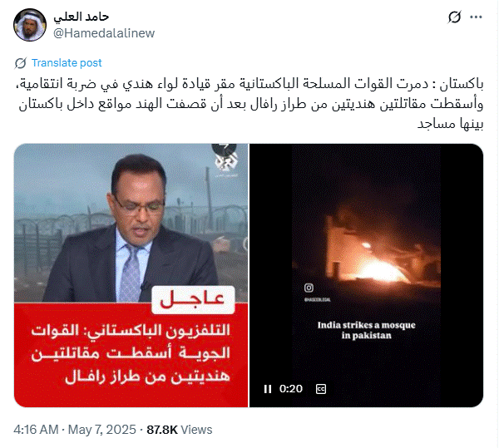The width and height of the screenshot is (499, 448).
Task: Click the channel logo in the news clip corner
Action: [x=225, y=160]
